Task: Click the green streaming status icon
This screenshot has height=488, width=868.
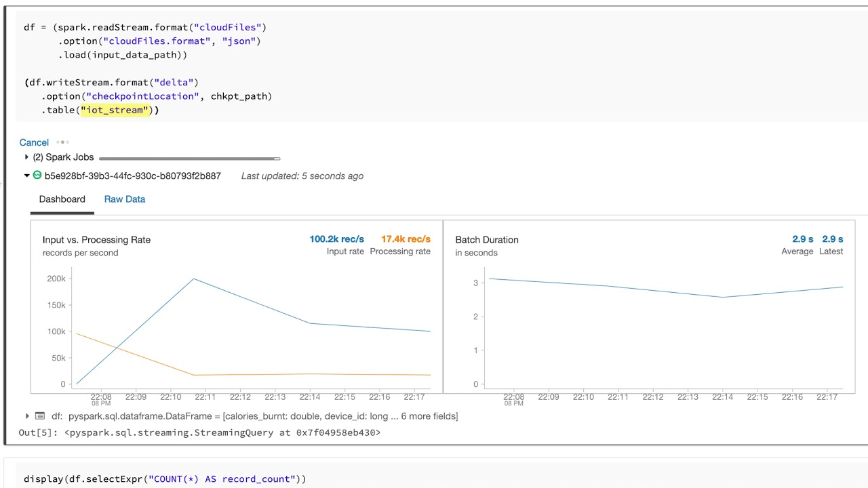Action: click(x=37, y=175)
